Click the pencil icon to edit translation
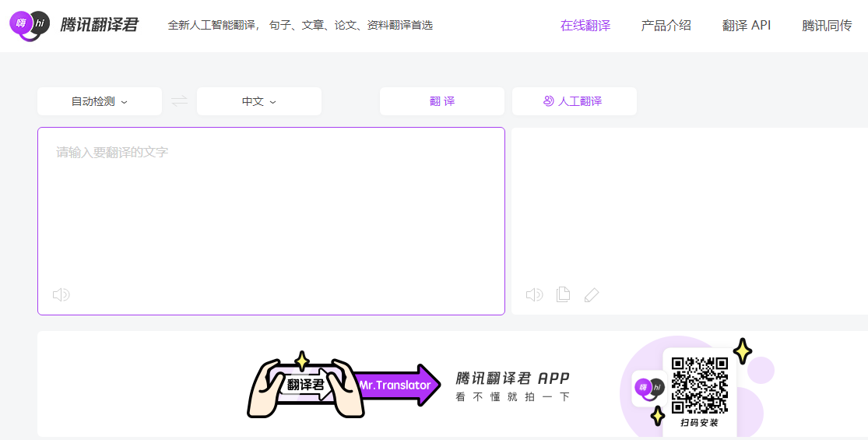 point(592,294)
